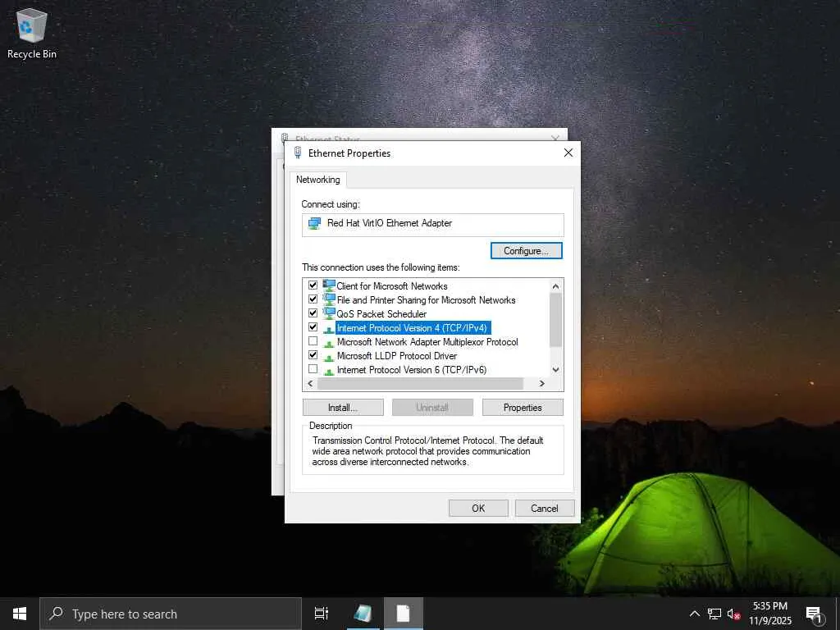The image size is (840, 630).
Task: Click the Ethernet Properties title bar plug icon
Action: coord(298,153)
